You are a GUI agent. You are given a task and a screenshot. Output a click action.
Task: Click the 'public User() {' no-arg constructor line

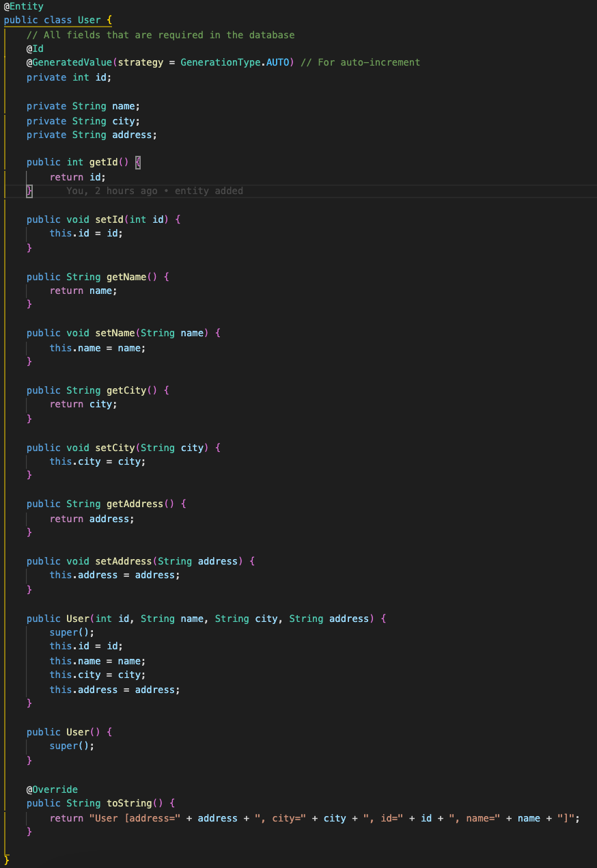pyautogui.click(x=69, y=732)
